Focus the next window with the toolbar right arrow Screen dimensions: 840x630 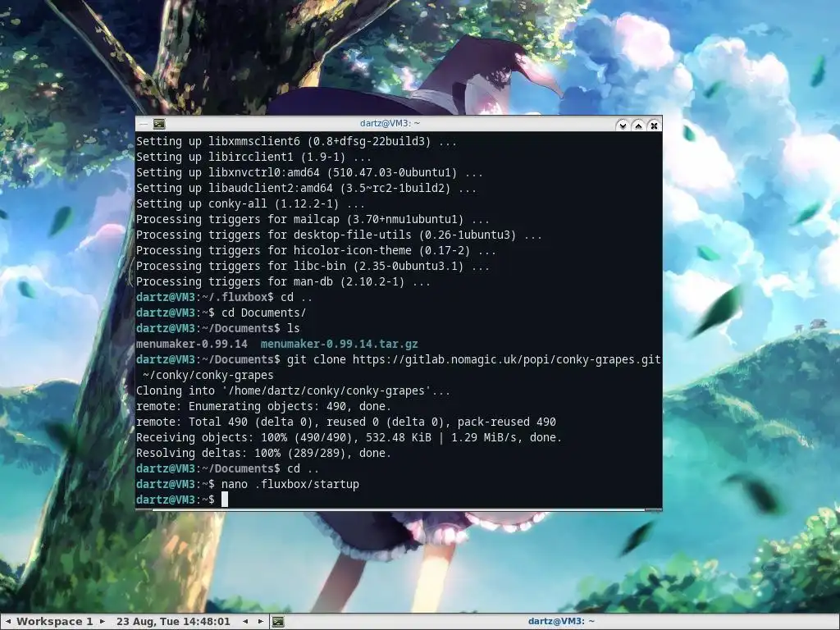[x=261, y=622]
